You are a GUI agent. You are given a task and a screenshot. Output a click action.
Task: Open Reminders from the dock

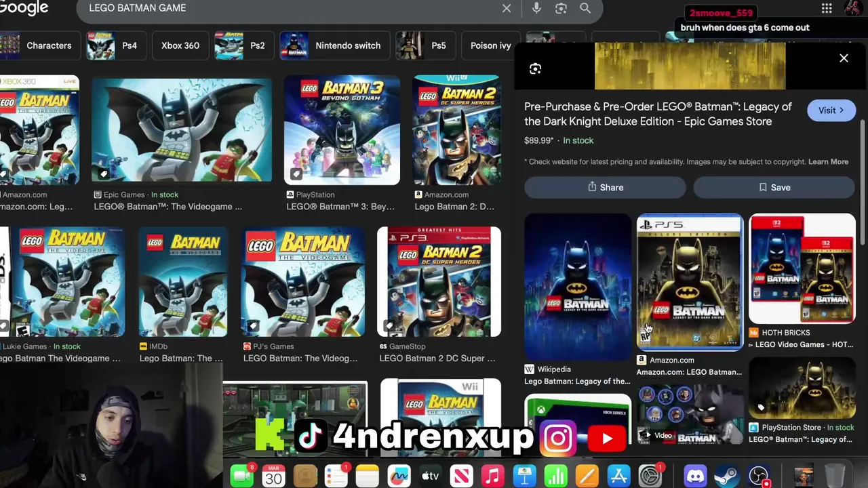[336, 476]
